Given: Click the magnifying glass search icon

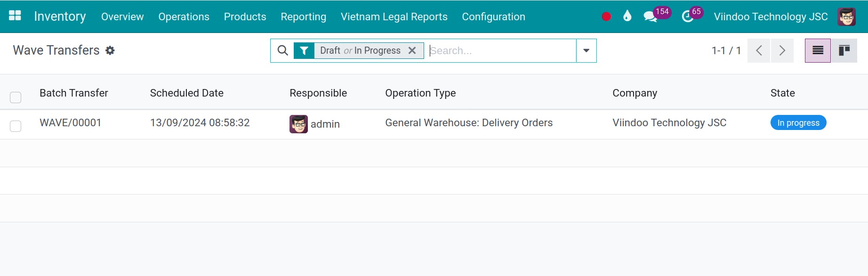Looking at the screenshot, I should click(x=282, y=50).
